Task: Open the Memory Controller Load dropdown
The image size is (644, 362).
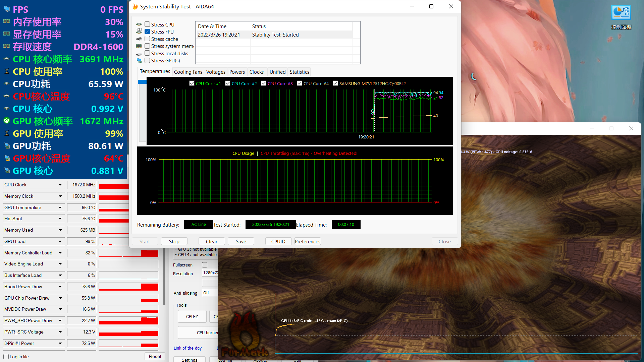Action: click(x=60, y=253)
